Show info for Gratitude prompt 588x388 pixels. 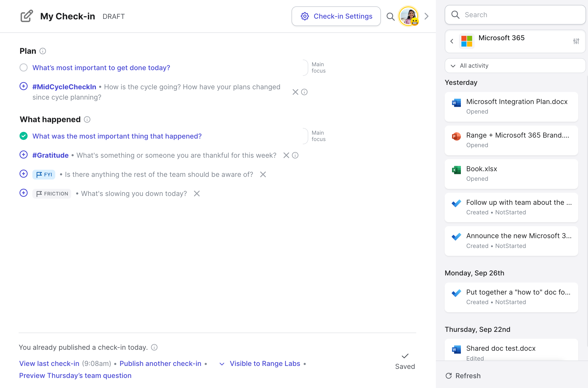pos(295,155)
